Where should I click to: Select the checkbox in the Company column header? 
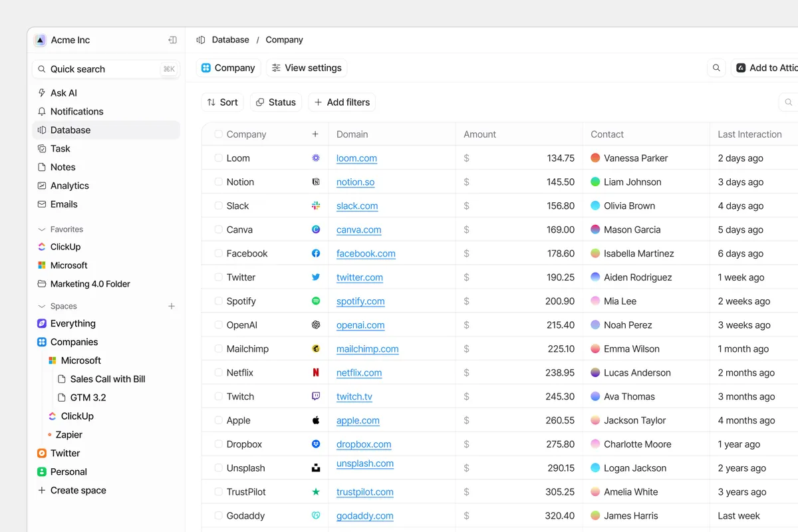pos(217,134)
